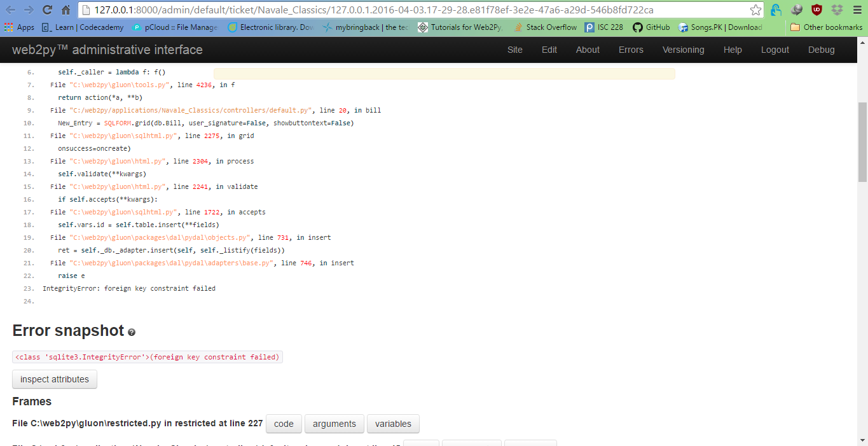The height and width of the screenshot is (446, 868).
Task: Click the scrollbar down arrow
Action: [x=862, y=440]
